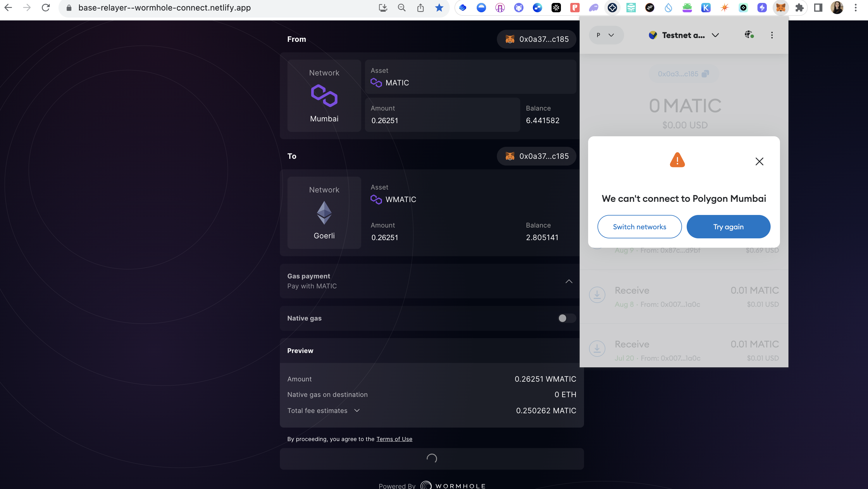Copy the 0x0a3...c185 address in MetaMask
Image resolution: width=868 pixels, height=489 pixels.
706,73
